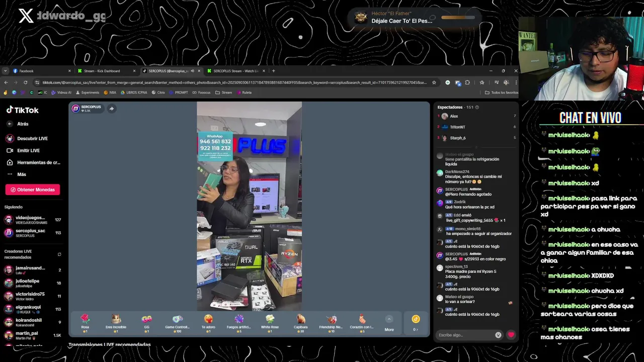The width and height of the screenshot is (644, 362).
Task: Send Capibara gift
Action: [x=301, y=323]
